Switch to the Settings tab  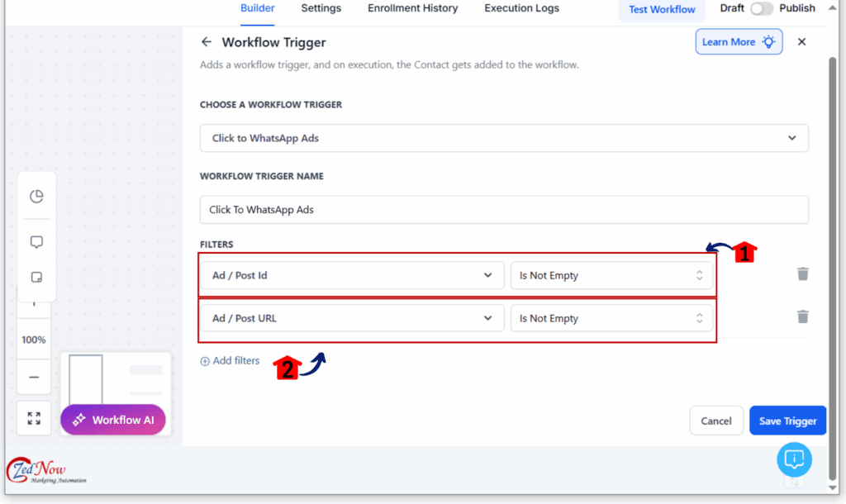point(321,8)
